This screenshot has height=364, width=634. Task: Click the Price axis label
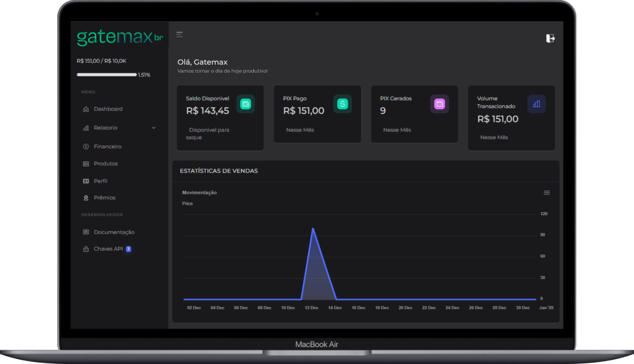(x=188, y=204)
